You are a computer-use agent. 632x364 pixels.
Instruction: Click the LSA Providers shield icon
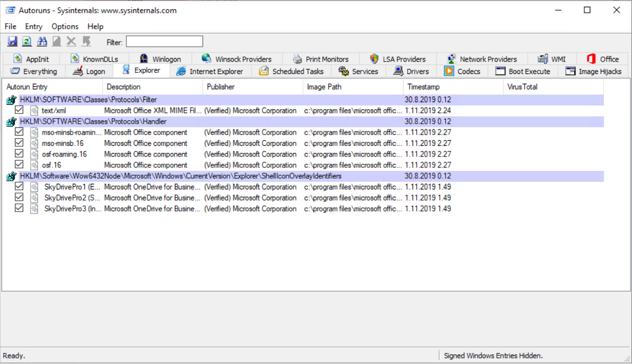[x=374, y=59]
